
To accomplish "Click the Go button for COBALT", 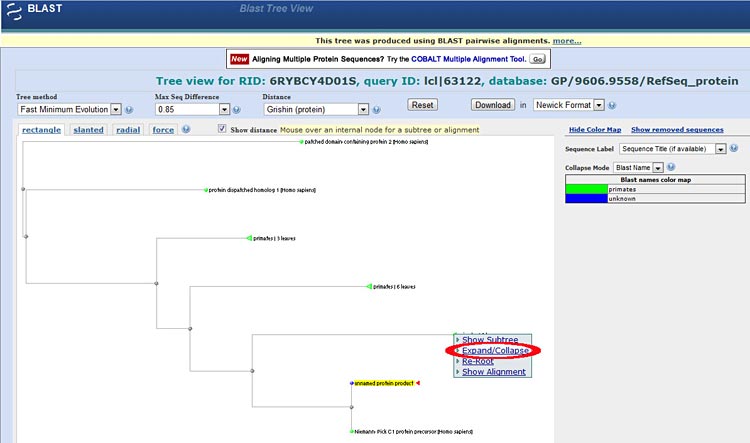I will 538,59.
